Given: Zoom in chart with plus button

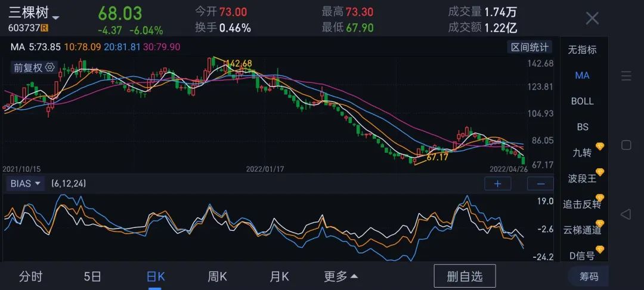Looking at the screenshot, I should coord(497,184).
